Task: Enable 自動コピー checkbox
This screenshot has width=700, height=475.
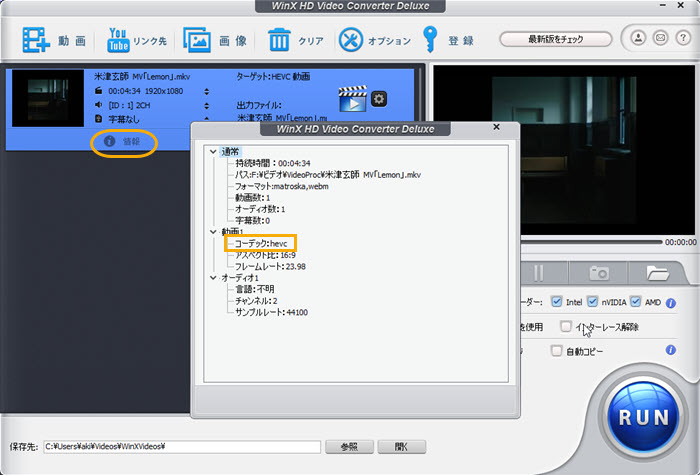Action: tap(556, 351)
